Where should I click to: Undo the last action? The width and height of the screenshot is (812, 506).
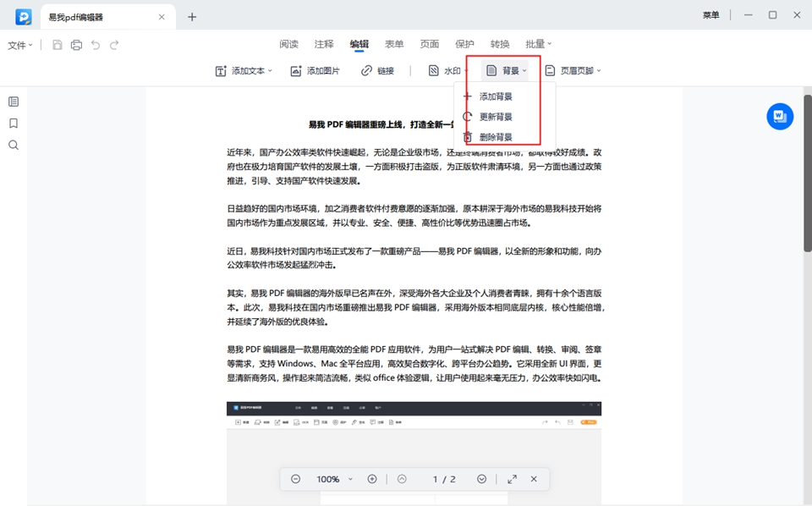(x=96, y=45)
